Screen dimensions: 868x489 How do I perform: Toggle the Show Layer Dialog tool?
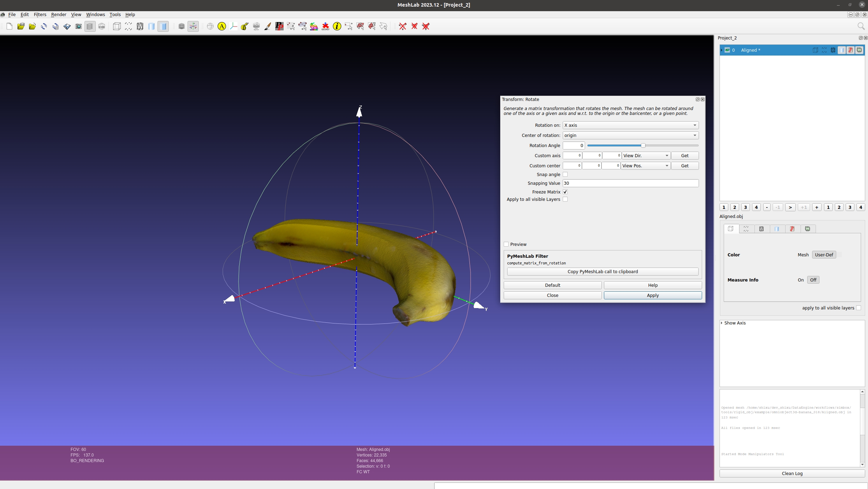click(x=90, y=26)
